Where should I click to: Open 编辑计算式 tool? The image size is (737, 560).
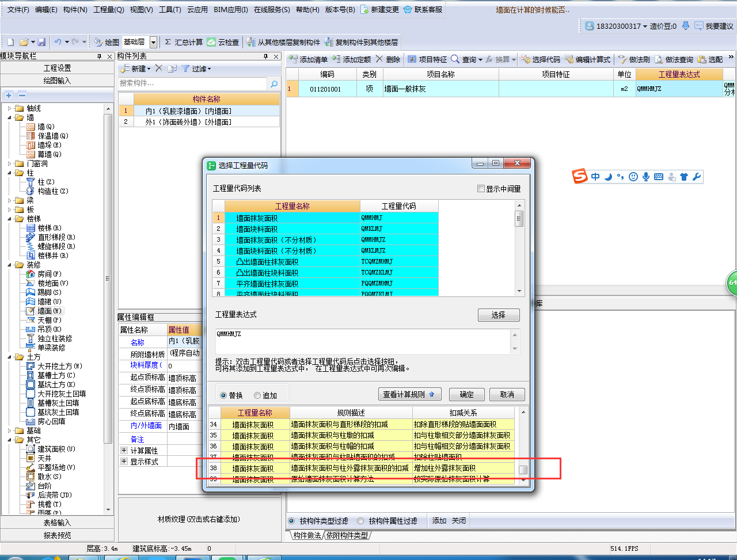pos(588,59)
